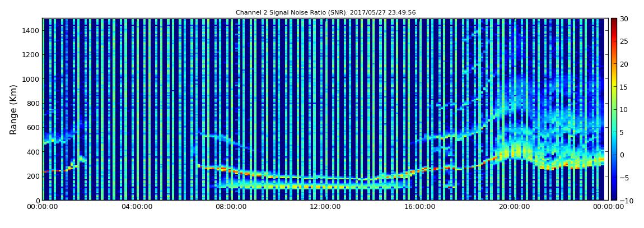
Task: Click the 12:00:00 time axis label
Action: tap(325, 207)
